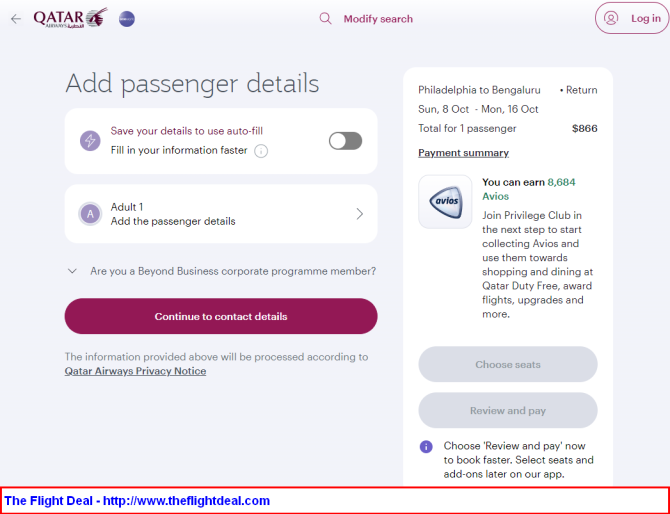The image size is (670, 514).
Task: Click the auto-fill lightning bolt icon
Action: point(90,141)
